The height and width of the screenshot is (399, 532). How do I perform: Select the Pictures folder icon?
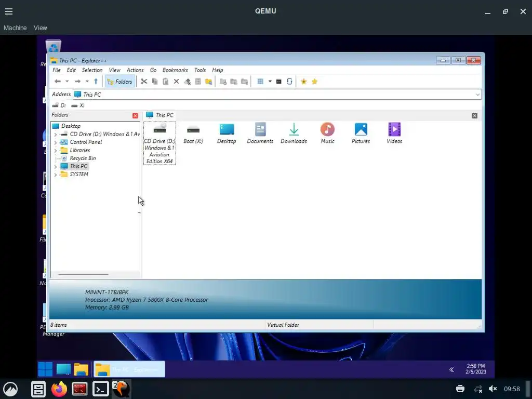coord(361,134)
